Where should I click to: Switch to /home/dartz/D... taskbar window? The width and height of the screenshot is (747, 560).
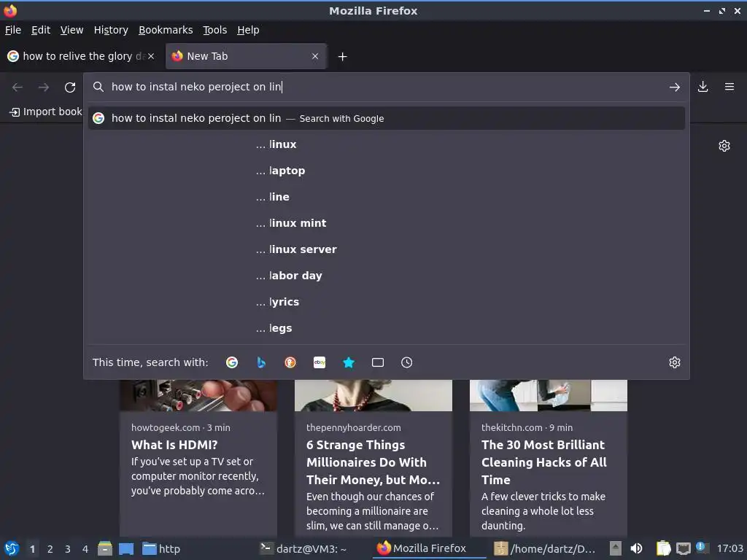(545, 548)
